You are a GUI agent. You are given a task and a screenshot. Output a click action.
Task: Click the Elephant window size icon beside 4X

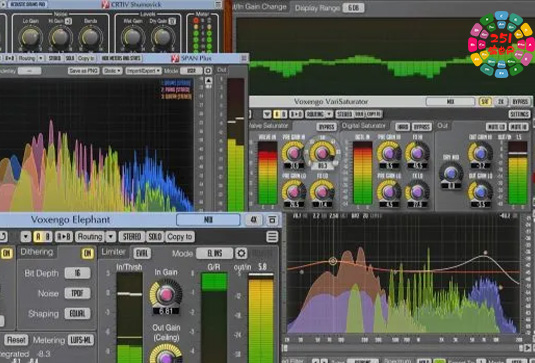click(x=272, y=220)
